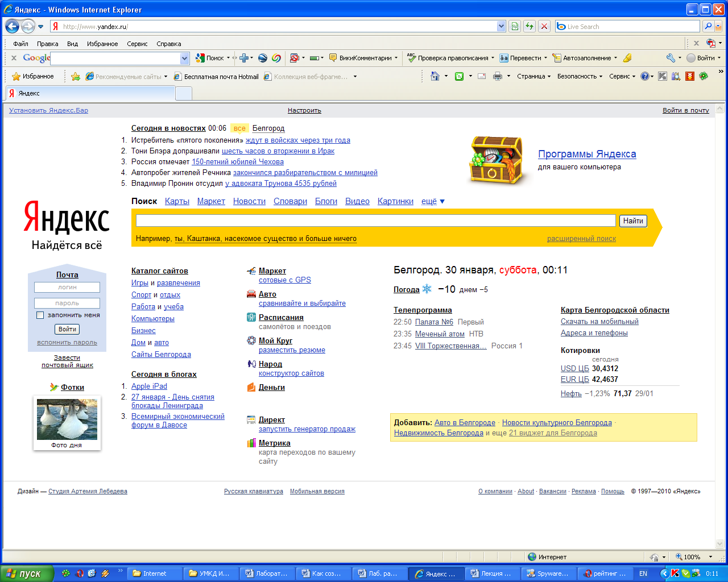Click the Найти search button
The width and height of the screenshot is (728, 582).
coord(633,221)
